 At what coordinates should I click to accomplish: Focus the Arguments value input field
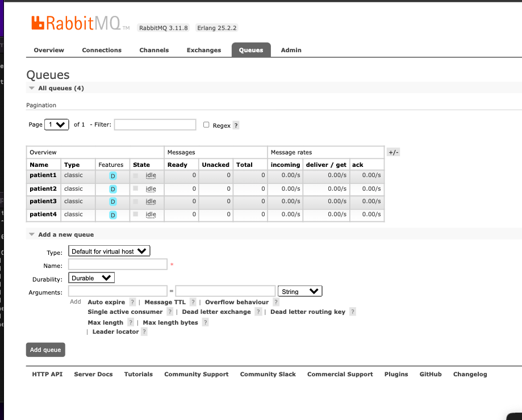[x=225, y=291]
